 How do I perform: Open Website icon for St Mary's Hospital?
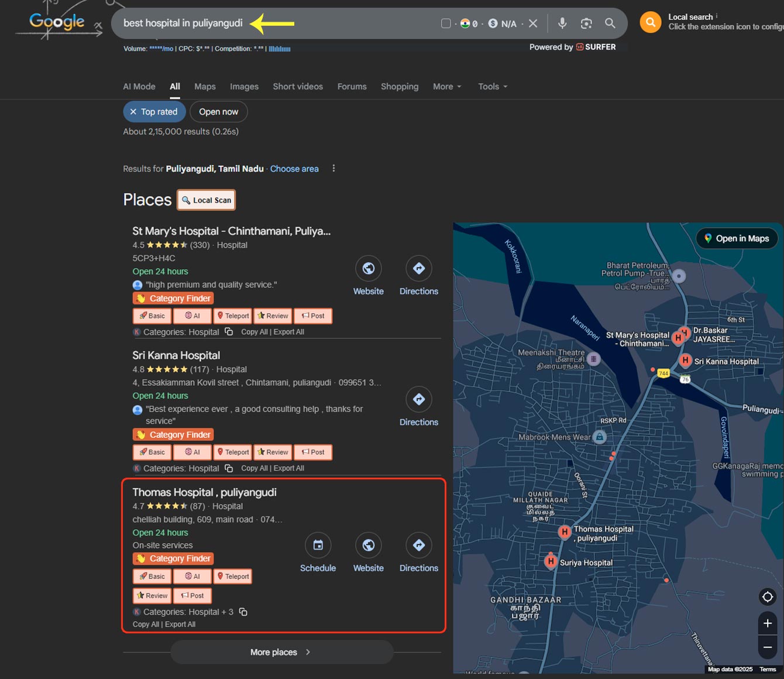pos(369,269)
